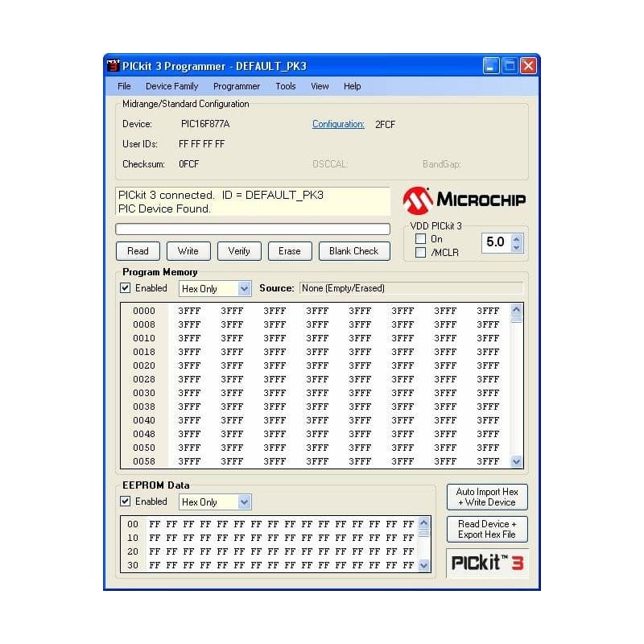The width and height of the screenshot is (644, 644).
Task: Select first FF cell in EEPROM row 00
Action: (155, 524)
